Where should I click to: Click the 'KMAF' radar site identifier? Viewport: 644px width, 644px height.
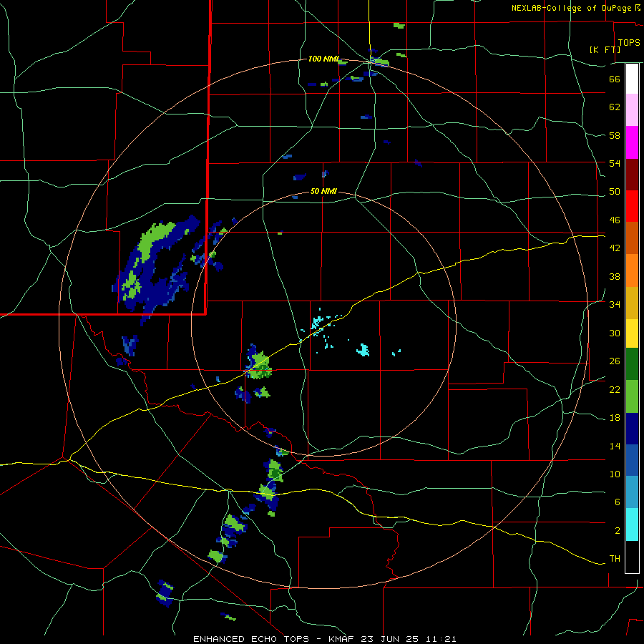343,639
